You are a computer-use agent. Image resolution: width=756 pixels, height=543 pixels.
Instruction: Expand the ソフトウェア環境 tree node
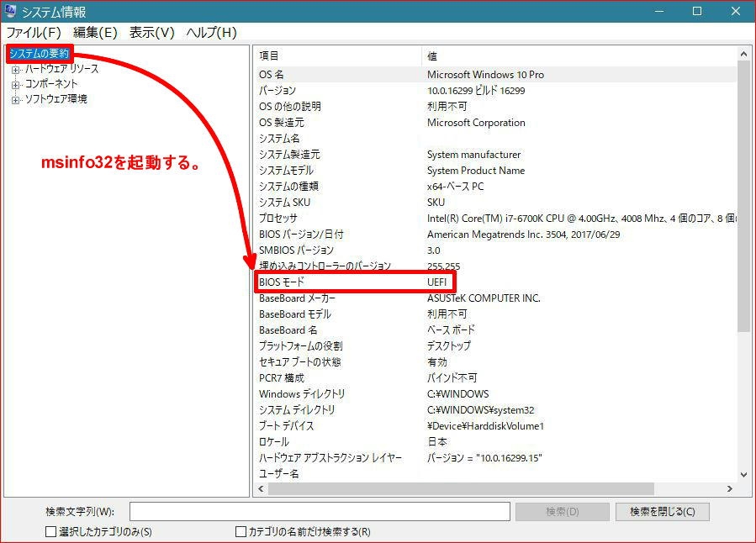[x=15, y=98]
